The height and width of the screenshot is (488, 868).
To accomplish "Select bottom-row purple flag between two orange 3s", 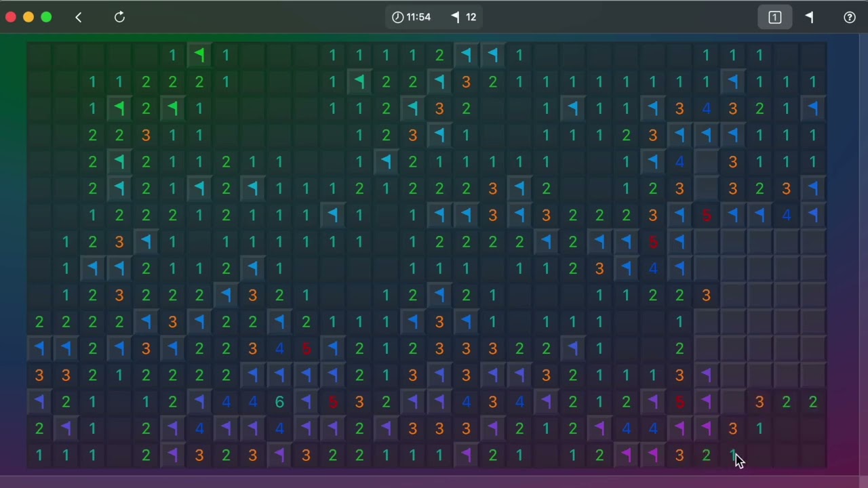I will point(279,455).
